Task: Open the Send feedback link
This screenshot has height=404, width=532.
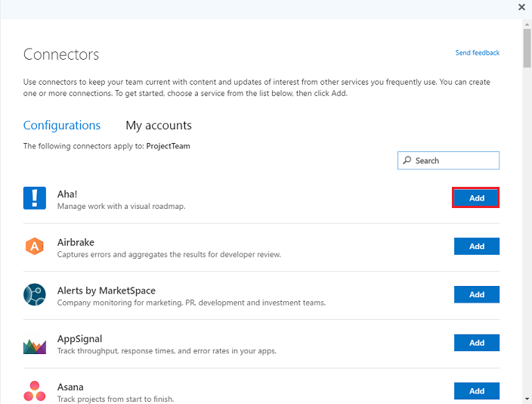Action: (x=477, y=53)
